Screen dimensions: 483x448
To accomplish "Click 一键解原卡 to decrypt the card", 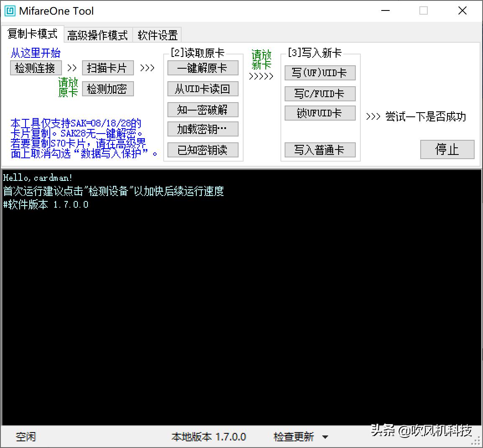I will [x=203, y=67].
